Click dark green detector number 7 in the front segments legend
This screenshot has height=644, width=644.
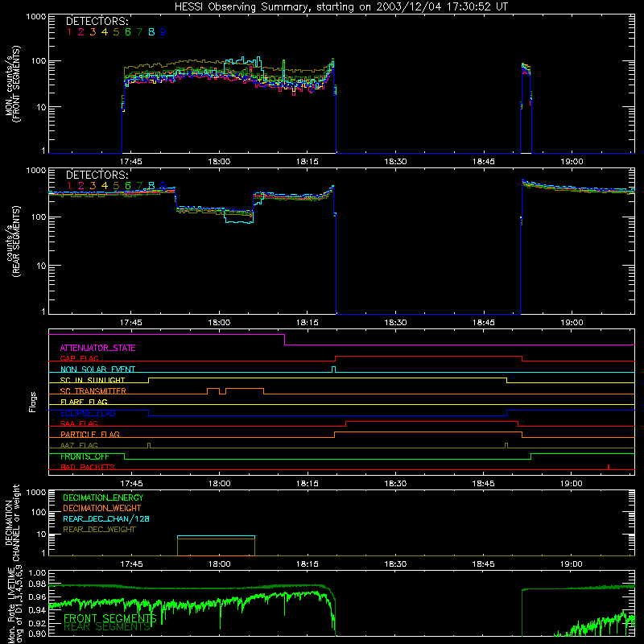139,32
